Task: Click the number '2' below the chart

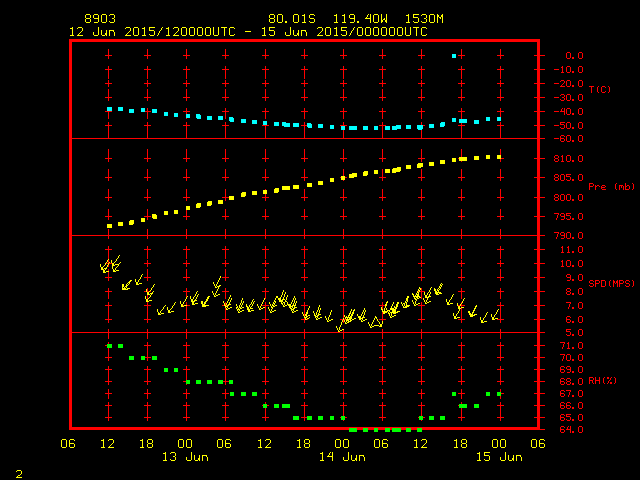Action: (19, 474)
